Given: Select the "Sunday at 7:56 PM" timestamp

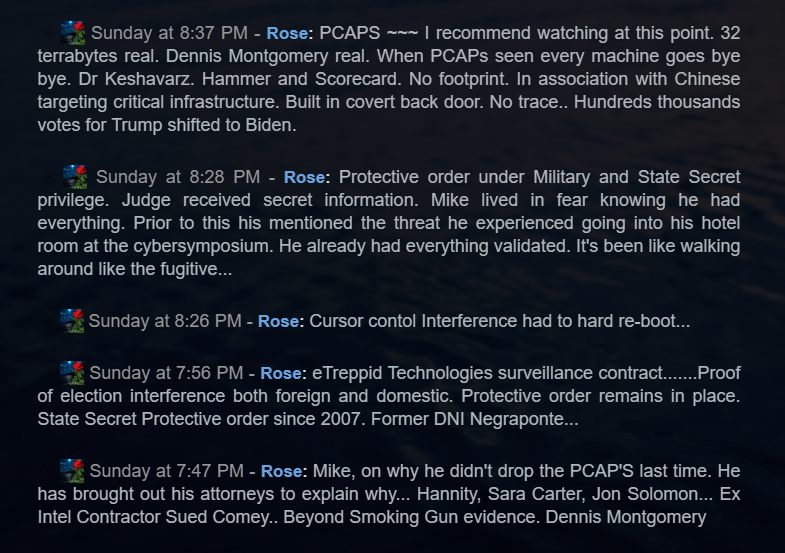Looking at the screenshot, I should coord(166,373).
